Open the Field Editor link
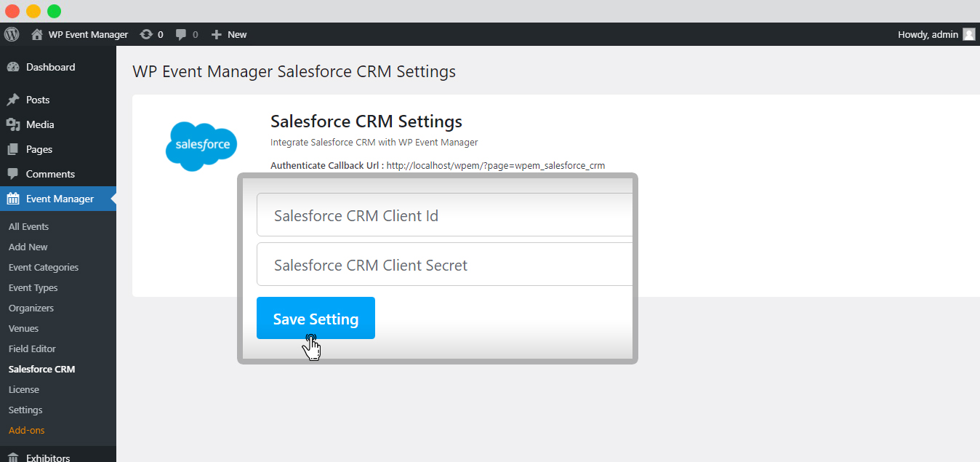The image size is (980, 462). [x=32, y=349]
